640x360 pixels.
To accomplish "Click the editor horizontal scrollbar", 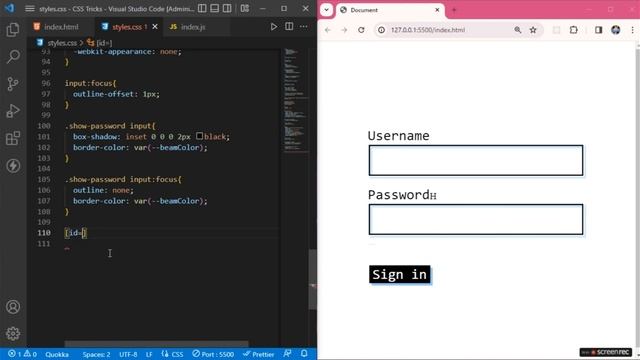I will click(156, 344).
